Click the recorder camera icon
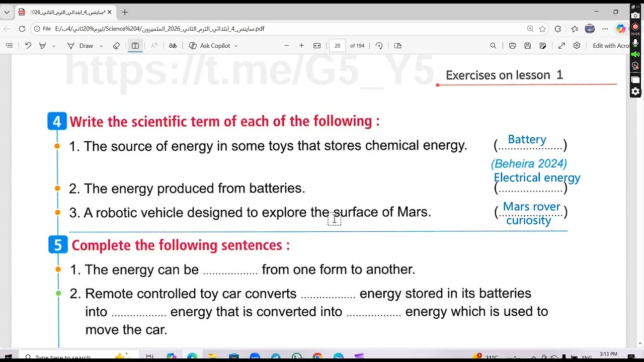Viewport: 644px width, 362px height. coord(635,16)
